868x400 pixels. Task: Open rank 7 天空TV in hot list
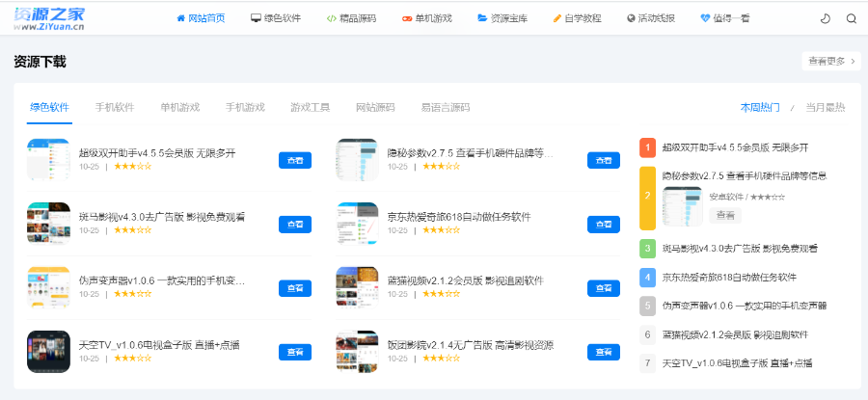pos(737,363)
